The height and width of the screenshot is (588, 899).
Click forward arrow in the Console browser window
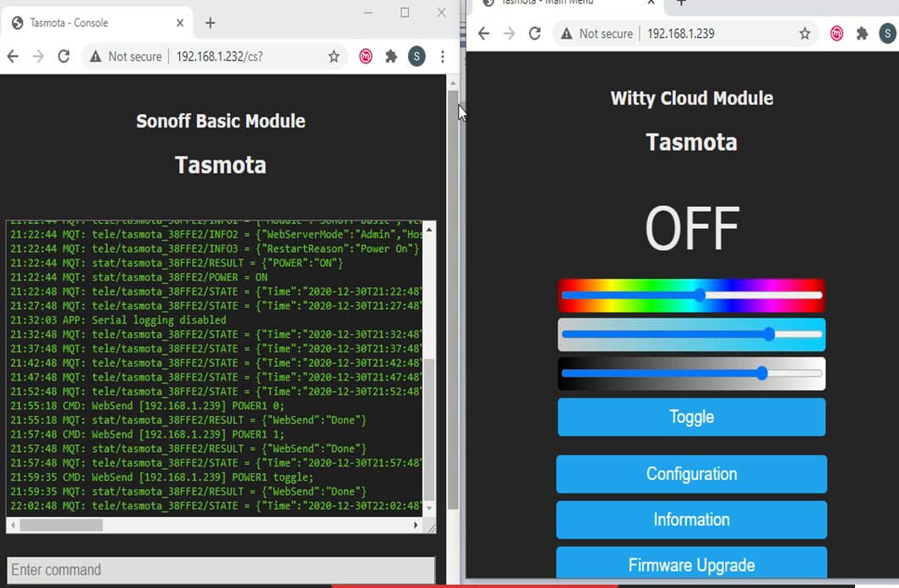click(x=38, y=56)
